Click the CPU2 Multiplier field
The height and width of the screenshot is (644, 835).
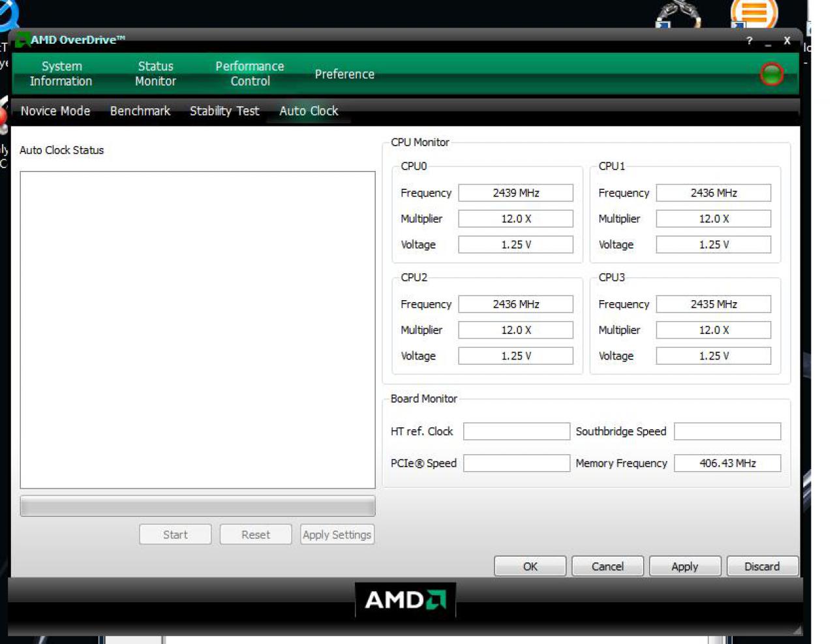coord(516,330)
